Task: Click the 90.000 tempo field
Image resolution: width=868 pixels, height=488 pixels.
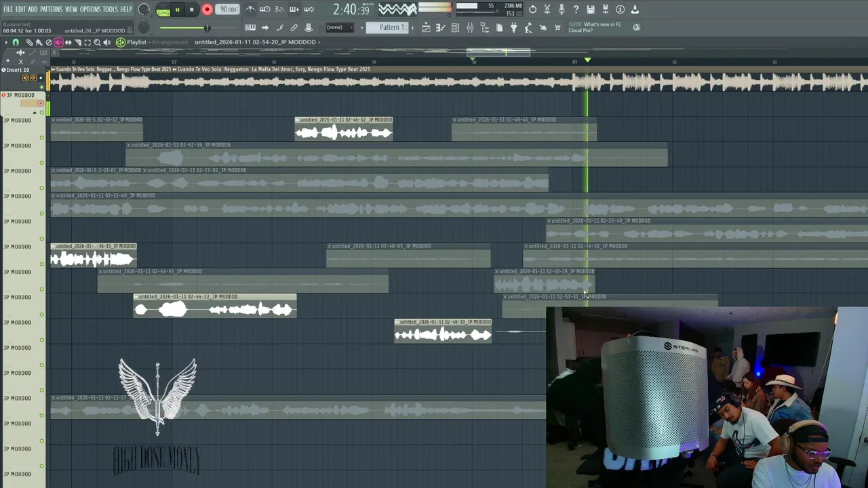Action: (228, 9)
